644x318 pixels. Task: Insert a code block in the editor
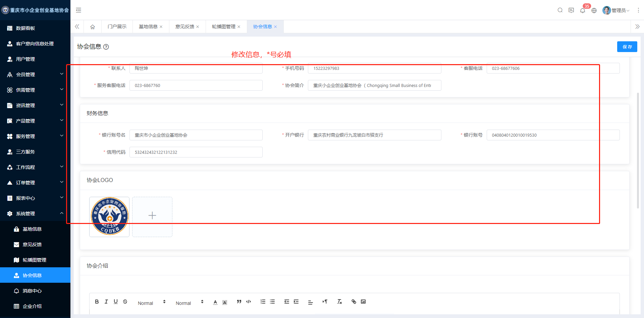point(249,302)
